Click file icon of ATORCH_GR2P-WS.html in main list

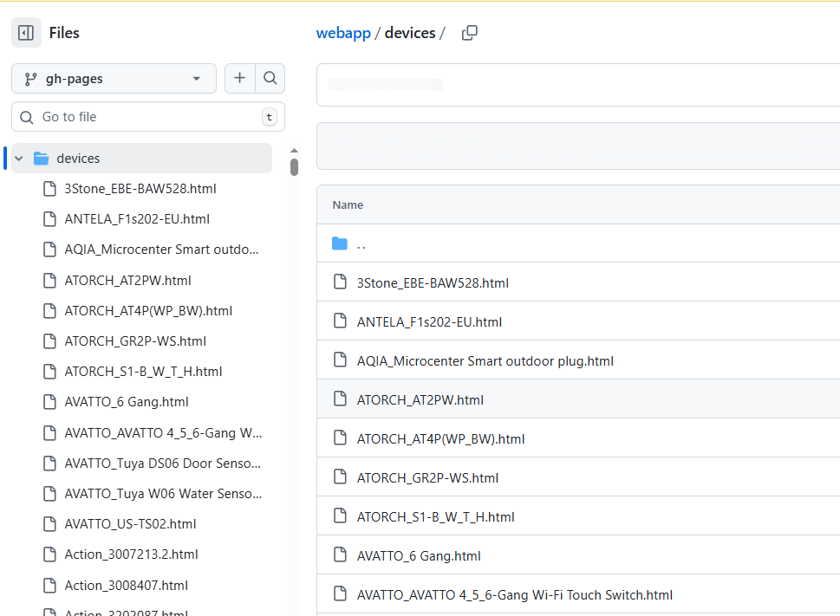(340, 477)
